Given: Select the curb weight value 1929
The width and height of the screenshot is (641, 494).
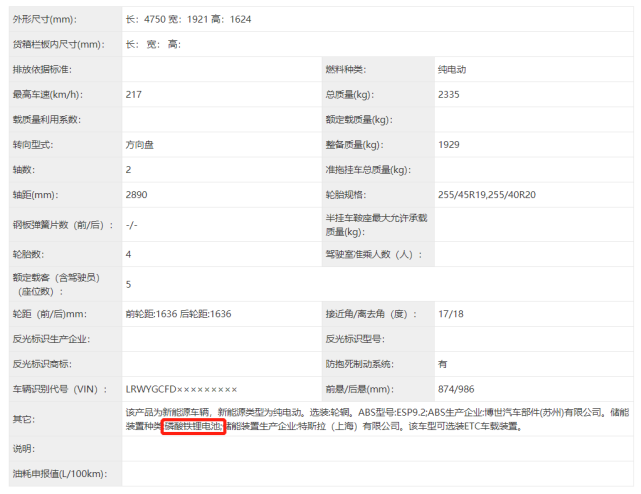Looking at the screenshot, I should click(x=448, y=145).
